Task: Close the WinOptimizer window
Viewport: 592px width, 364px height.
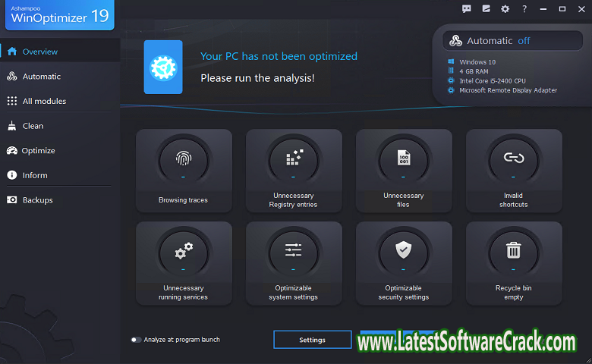Action: coord(581,9)
